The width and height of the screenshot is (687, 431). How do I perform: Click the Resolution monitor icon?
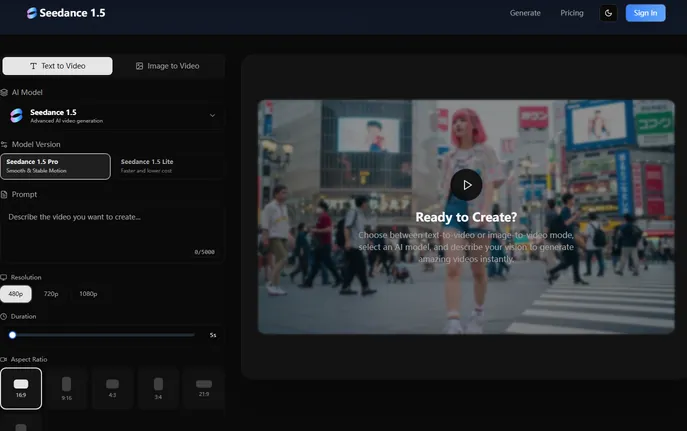4,277
